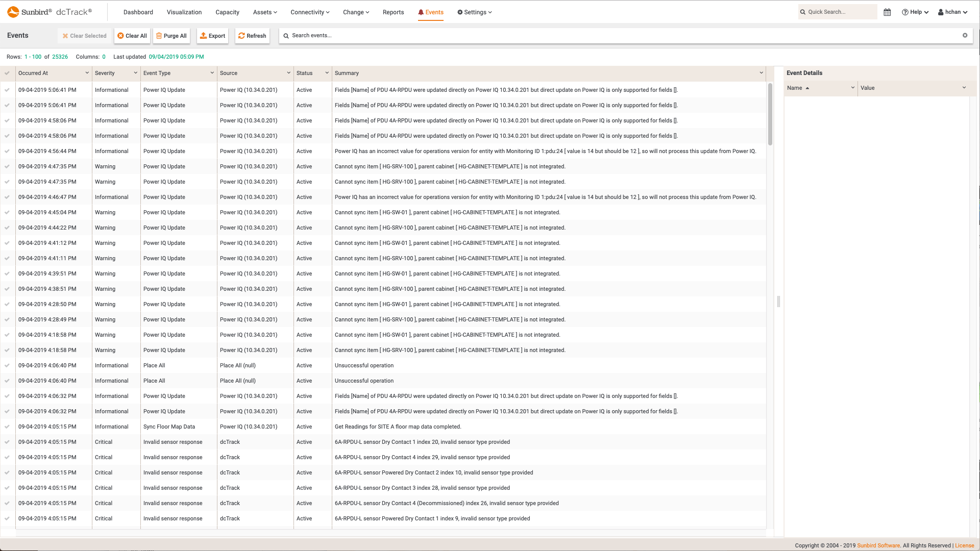The height and width of the screenshot is (551, 980).
Task: Toggle the select-all checkbox in header
Action: click(8, 72)
